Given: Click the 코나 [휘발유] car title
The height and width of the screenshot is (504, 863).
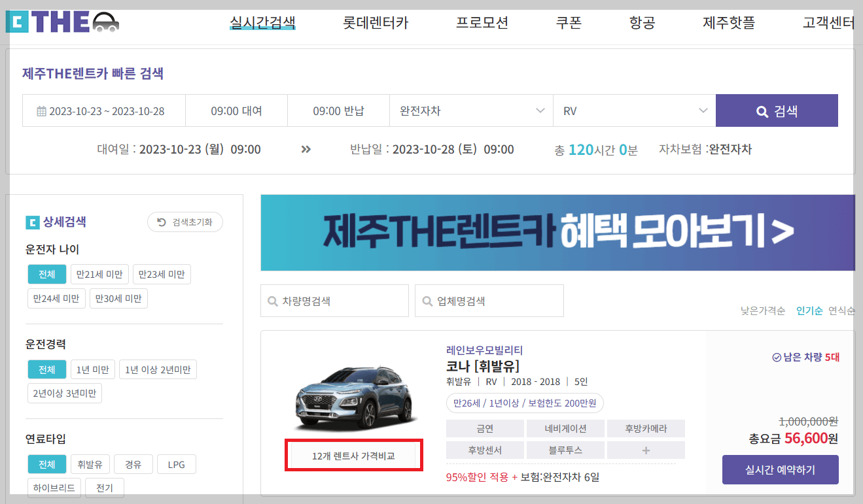Looking at the screenshot, I should pyautogui.click(x=483, y=366).
